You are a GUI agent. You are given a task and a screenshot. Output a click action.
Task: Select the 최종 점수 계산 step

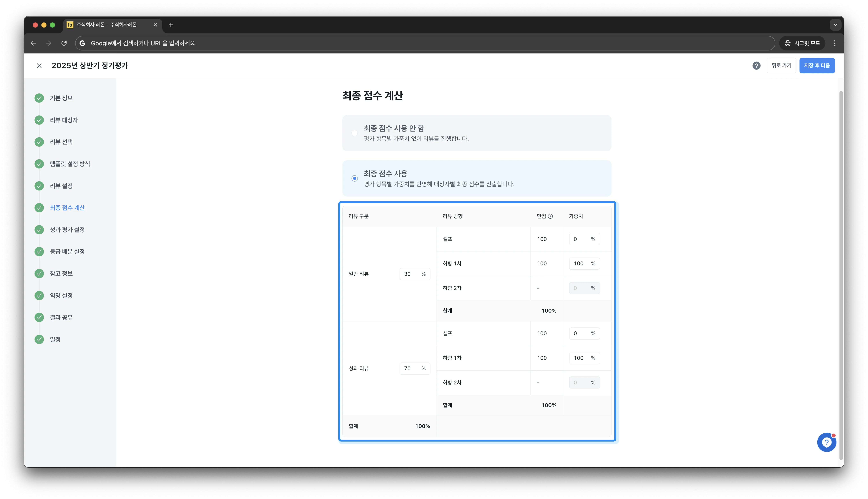(67, 208)
